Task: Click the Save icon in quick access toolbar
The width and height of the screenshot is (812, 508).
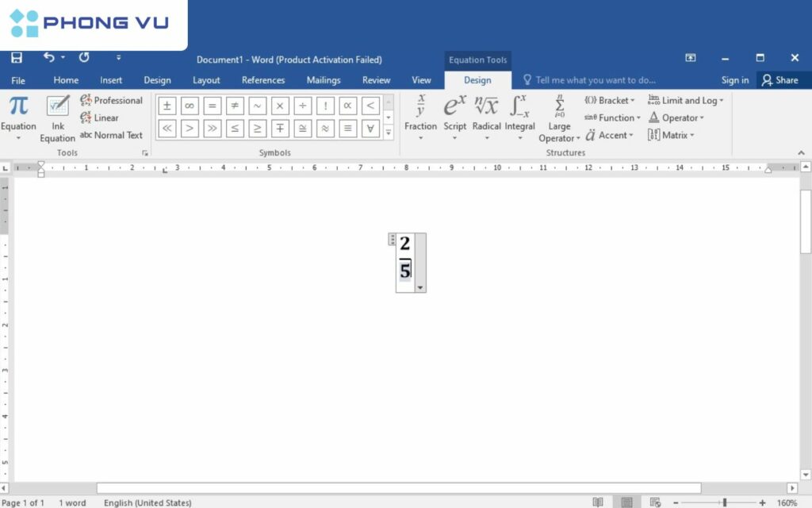Action: click(17, 58)
